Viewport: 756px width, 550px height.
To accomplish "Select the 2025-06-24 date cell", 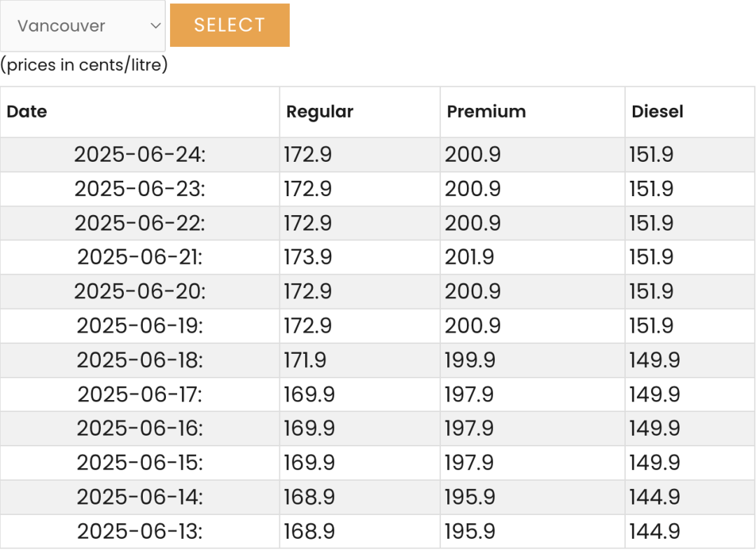I will [x=140, y=155].
